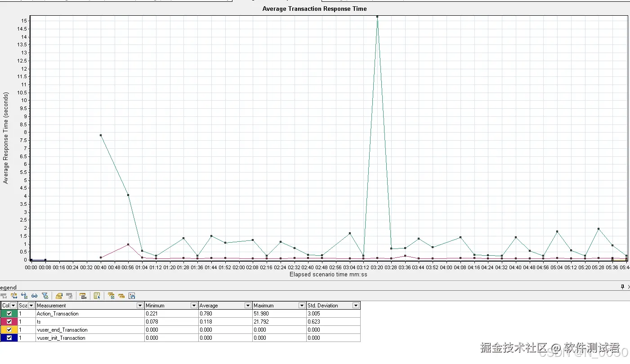Click the glasses-with-checkmark show selected icon
This screenshot has height=364, width=630.
[x=24, y=296]
